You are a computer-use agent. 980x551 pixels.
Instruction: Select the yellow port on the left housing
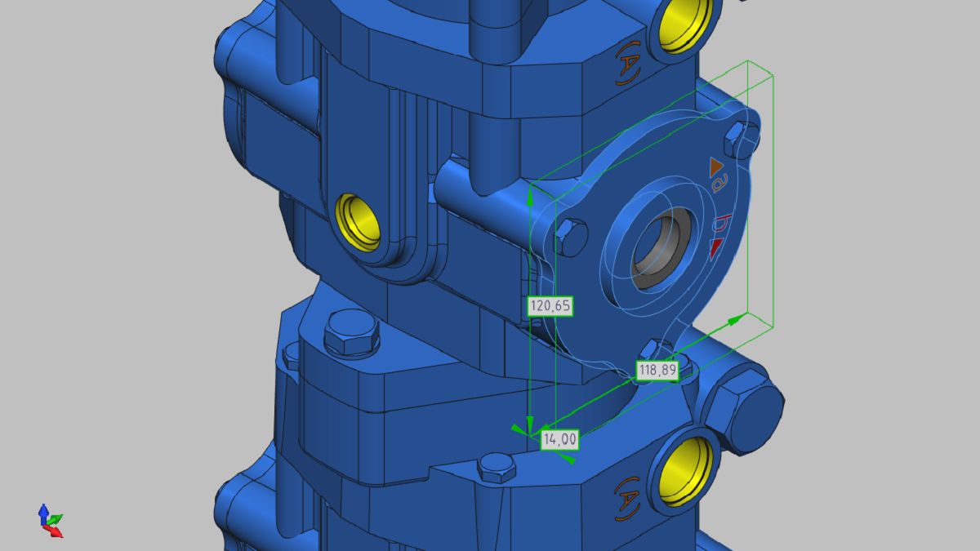[359, 221]
